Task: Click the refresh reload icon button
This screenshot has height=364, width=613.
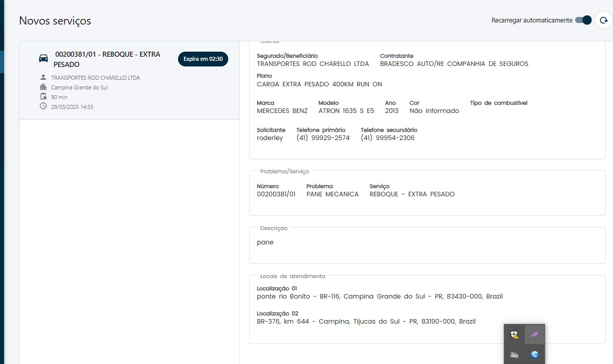Action: click(604, 20)
